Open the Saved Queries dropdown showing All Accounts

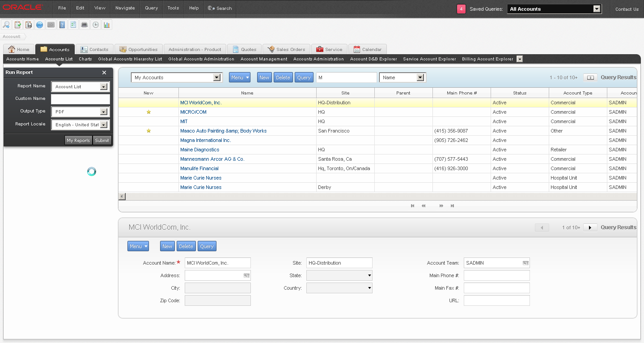click(597, 9)
